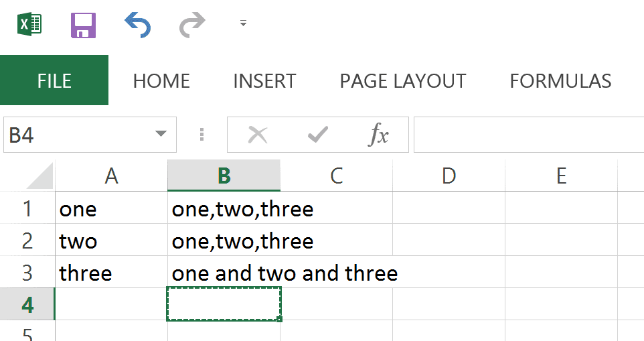Select cell A2 with text 'two'

click(111, 241)
